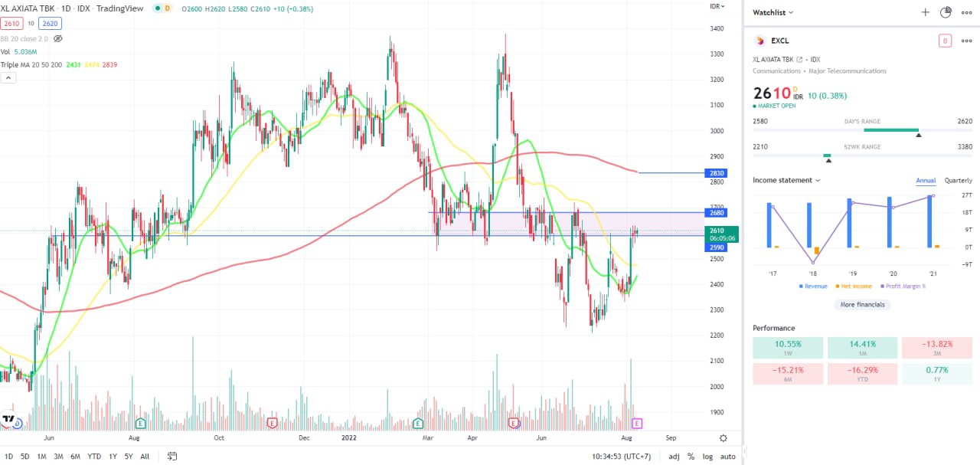Add a symbol with the watchlist plus icon

[x=925, y=12]
